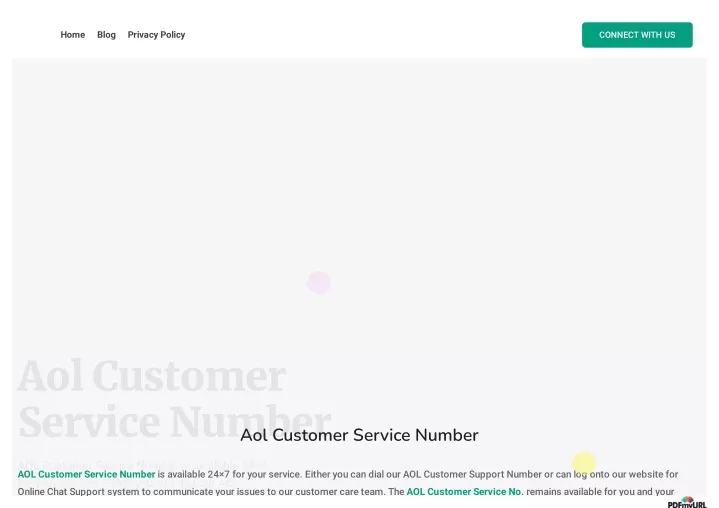Click the empty gray hero banner area
Image resolution: width=719 pixels, height=508 pixels.
click(359, 183)
